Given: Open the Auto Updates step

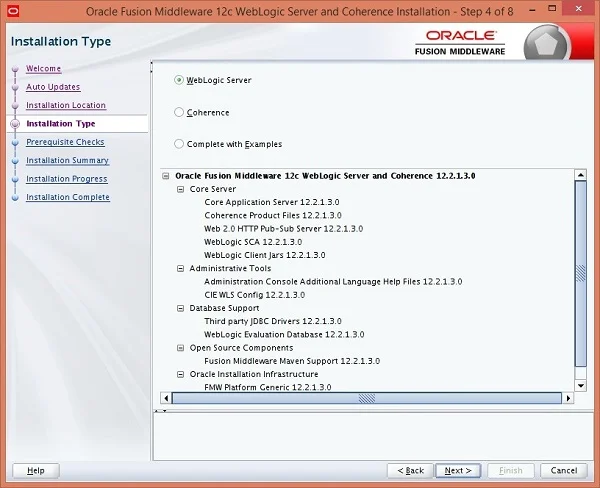Looking at the screenshot, I should [x=53, y=87].
